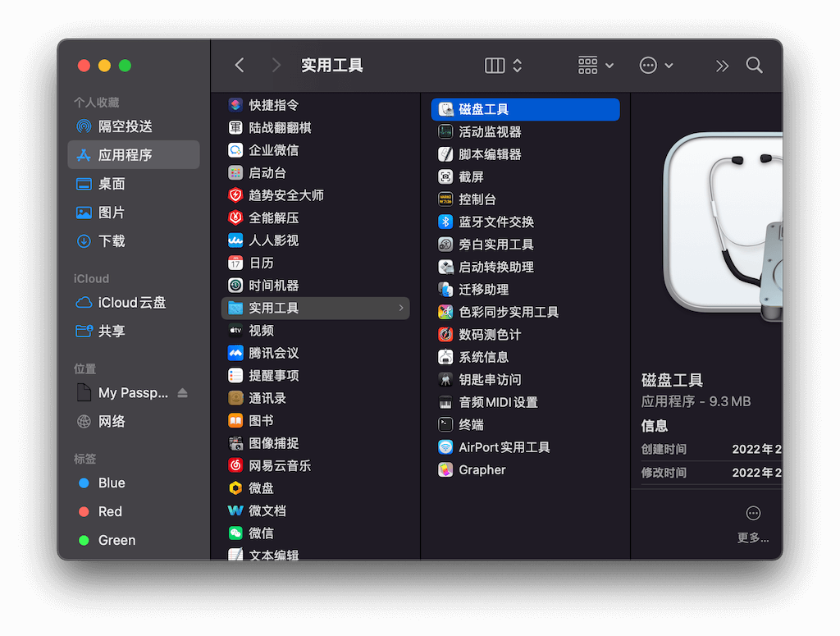Show more toolbar items via double chevron
Image resolution: width=840 pixels, height=636 pixels.
point(722,66)
